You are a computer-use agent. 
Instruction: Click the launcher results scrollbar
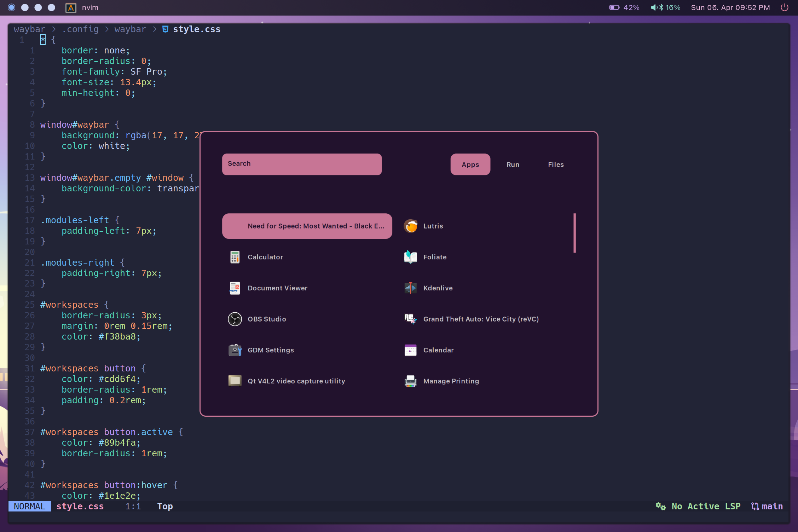coord(574,233)
